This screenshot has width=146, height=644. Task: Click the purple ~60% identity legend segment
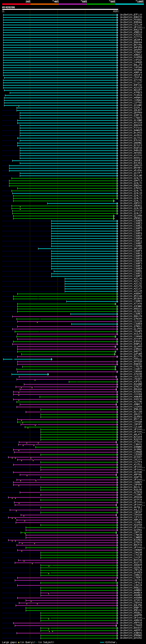(x=73, y=4)
